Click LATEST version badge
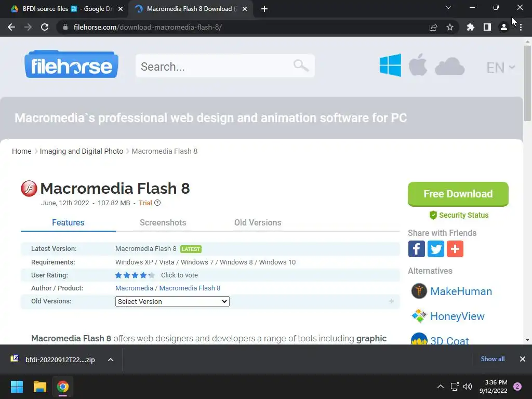 [x=191, y=249]
